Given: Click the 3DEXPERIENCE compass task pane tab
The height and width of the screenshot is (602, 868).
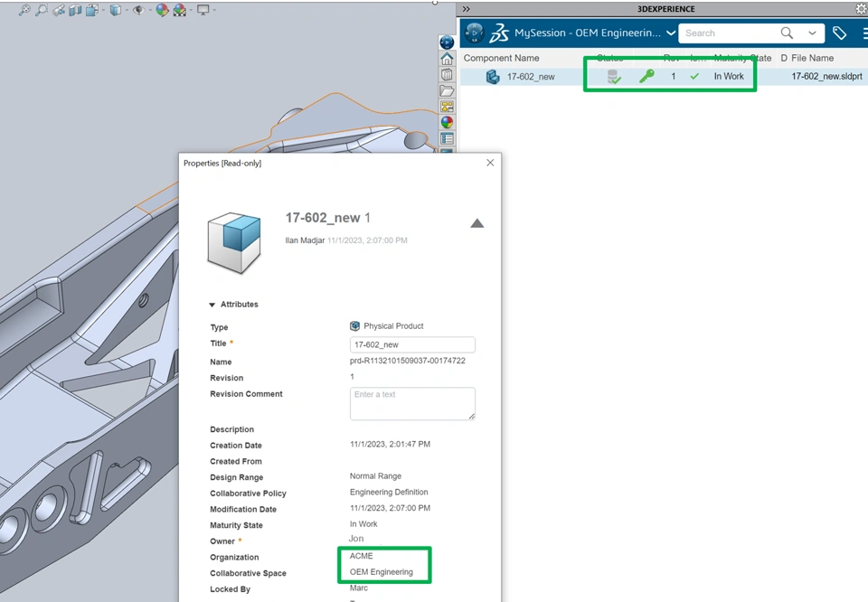Looking at the screenshot, I should [x=447, y=42].
